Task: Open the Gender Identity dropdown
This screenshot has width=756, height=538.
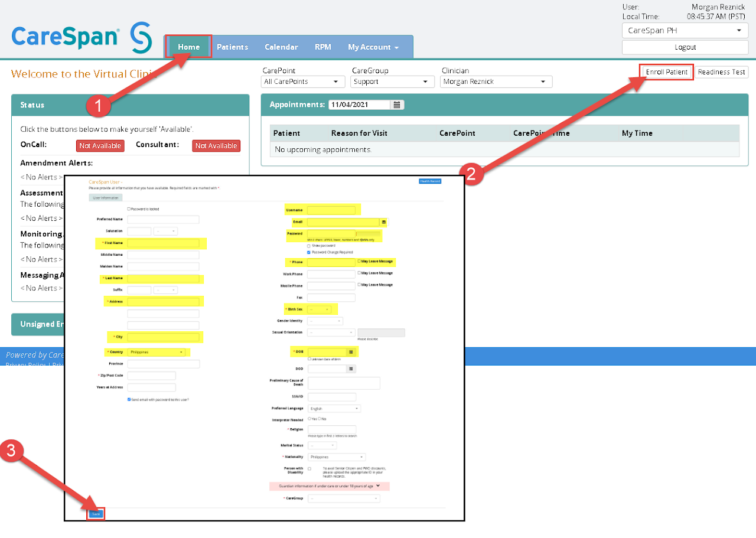Action: coord(325,321)
